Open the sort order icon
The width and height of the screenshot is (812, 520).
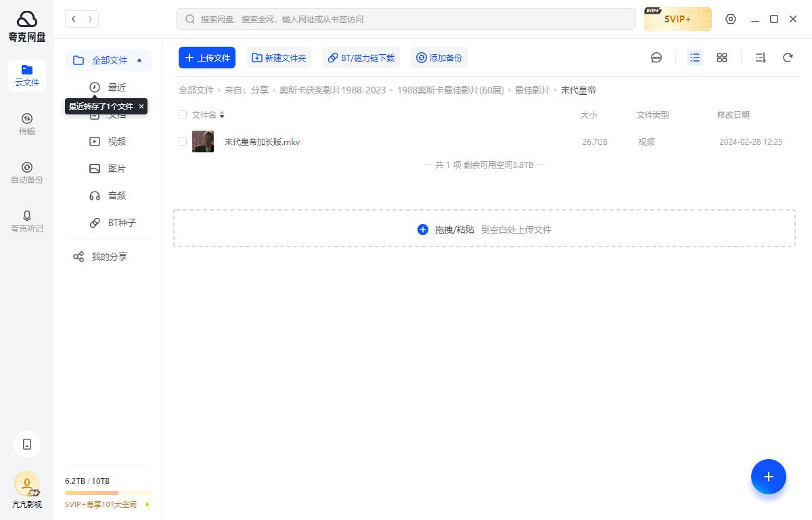tap(760, 58)
